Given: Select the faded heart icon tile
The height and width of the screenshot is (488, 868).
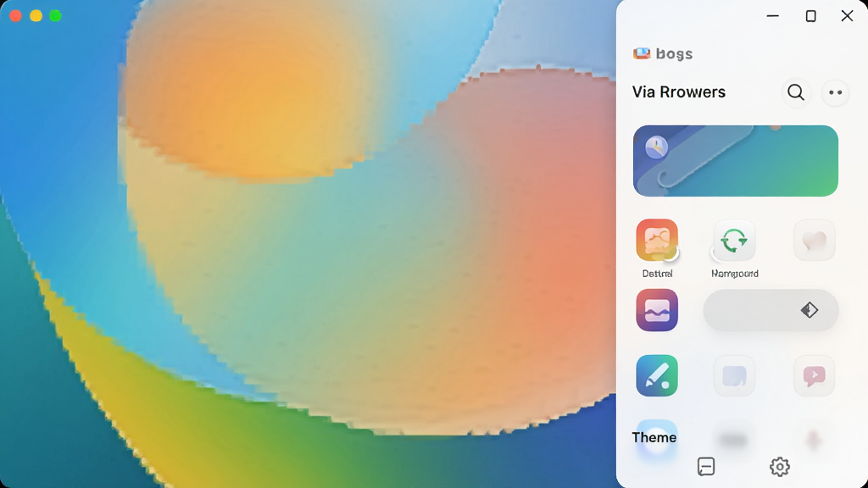Looking at the screenshot, I should 814,241.
